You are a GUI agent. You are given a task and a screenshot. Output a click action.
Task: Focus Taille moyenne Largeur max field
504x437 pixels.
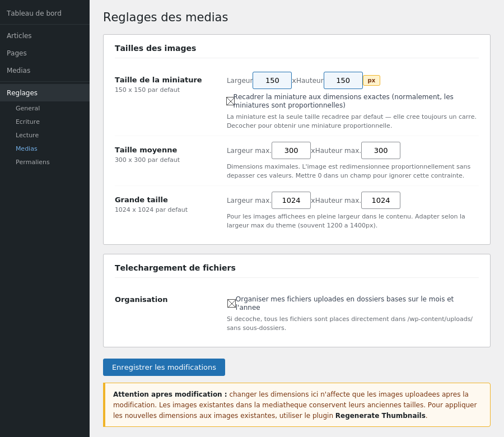(291, 151)
